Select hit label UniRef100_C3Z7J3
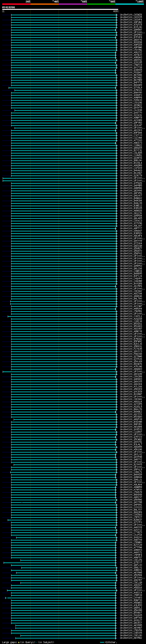 [x=131, y=135]
